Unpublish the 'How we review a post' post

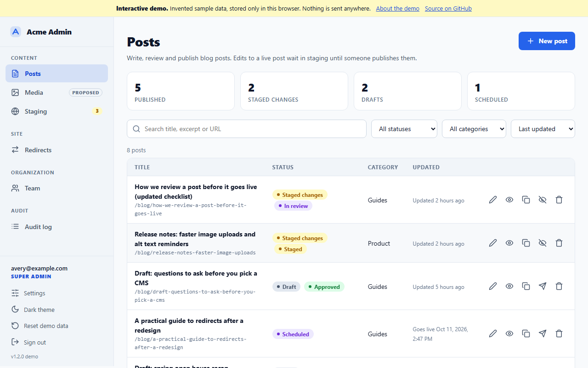tap(543, 200)
